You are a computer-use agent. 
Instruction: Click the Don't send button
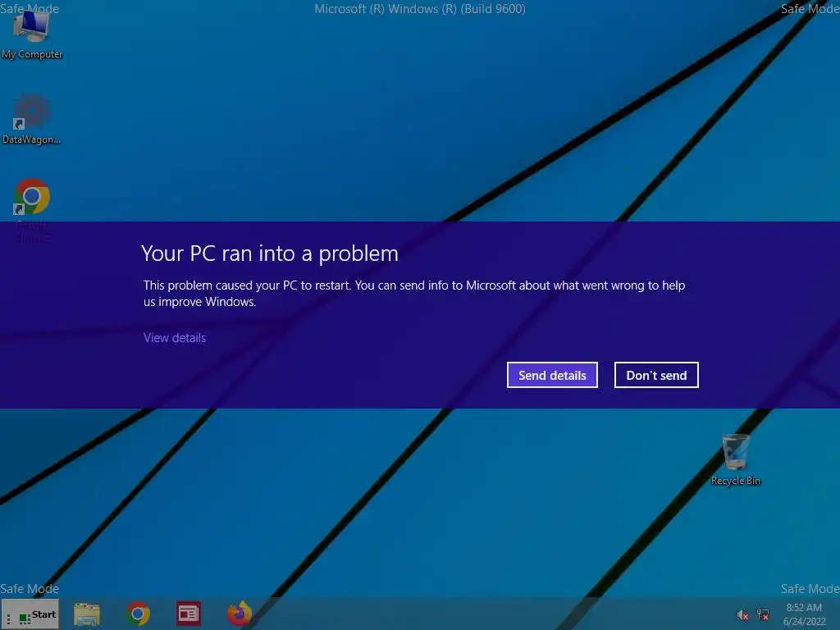656,375
